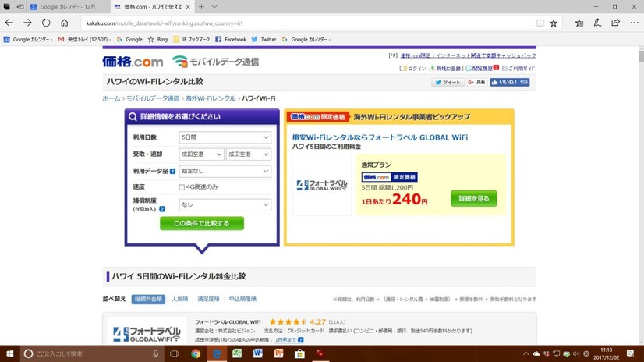Open the return airport 返却 dropdown
Screen dimensions: 644x362
[x=249, y=154]
